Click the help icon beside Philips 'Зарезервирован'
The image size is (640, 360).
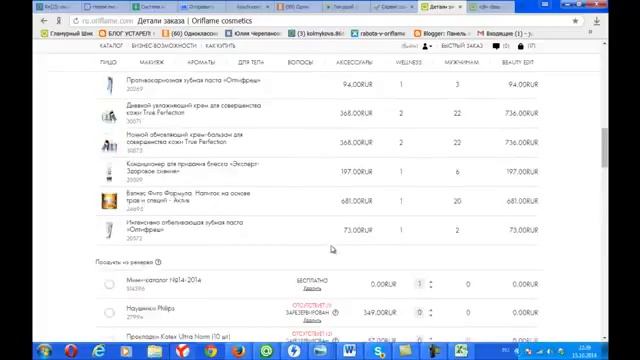(336, 313)
